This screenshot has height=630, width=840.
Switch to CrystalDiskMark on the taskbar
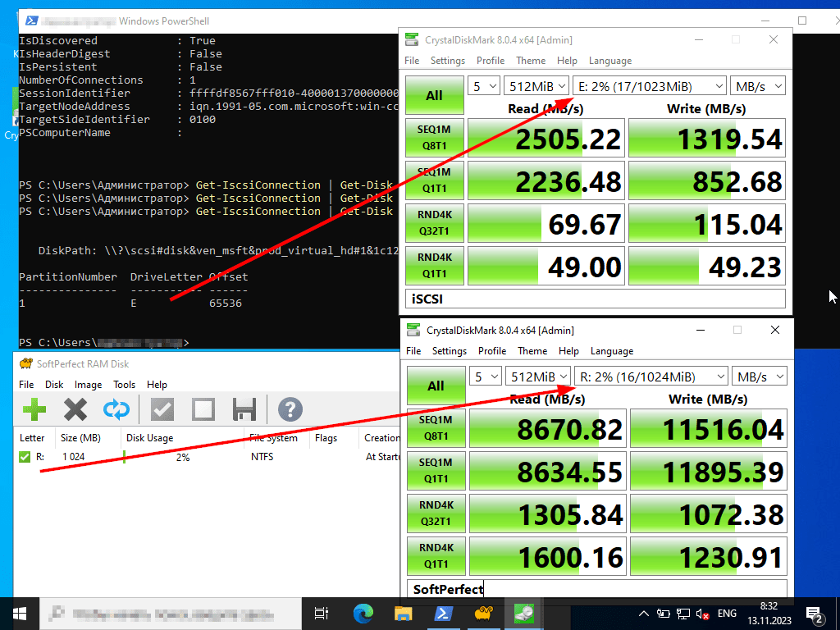click(524, 614)
